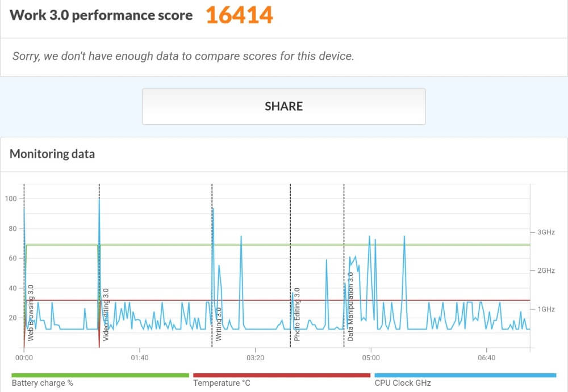Click the 16414 performance score value
This screenshot has width=568, height=392.
pos(239,15)
